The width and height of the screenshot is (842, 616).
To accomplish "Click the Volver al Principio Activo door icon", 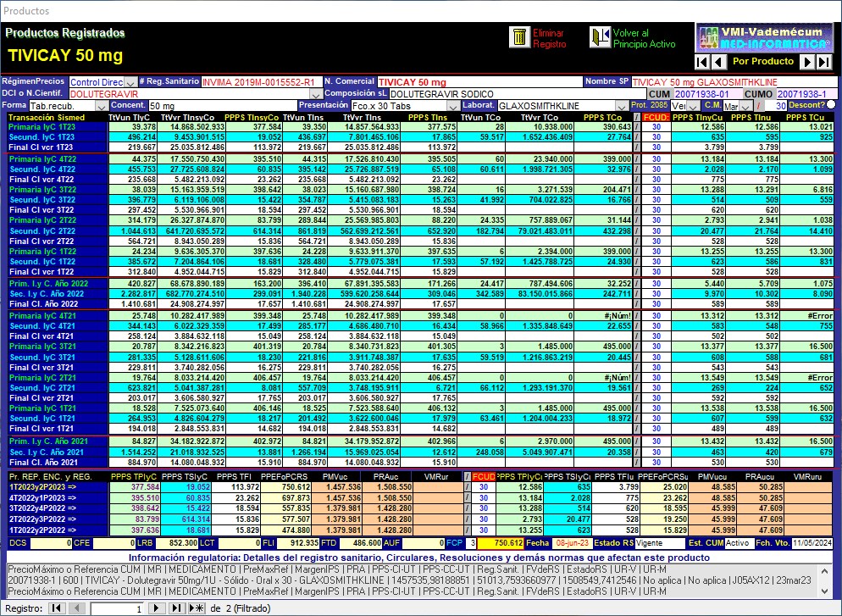I will tap(600, 37).
